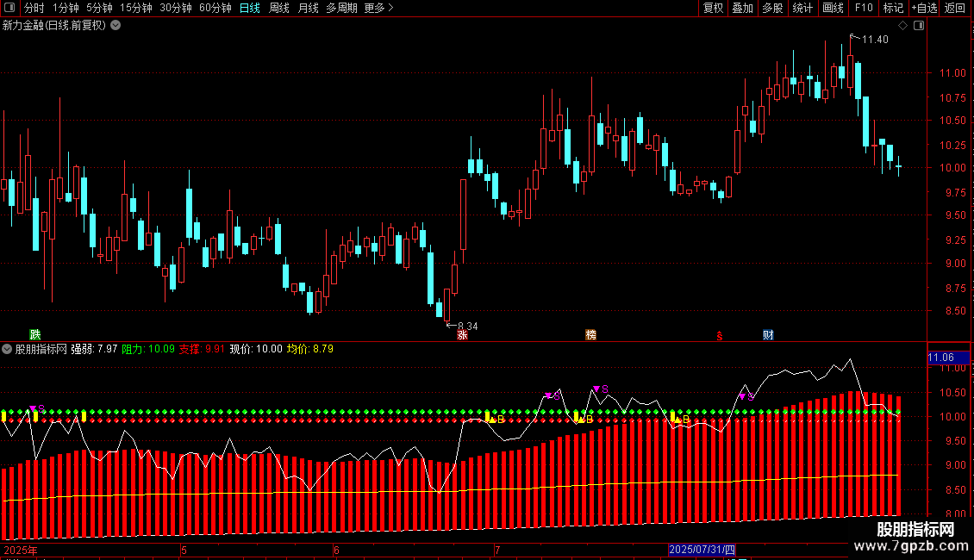Open F10 company information

pyautogui.click(x=864, y=8)
